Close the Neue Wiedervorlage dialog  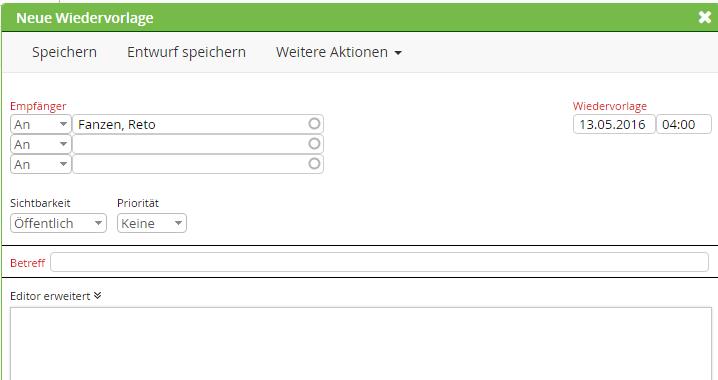[705, 17]
